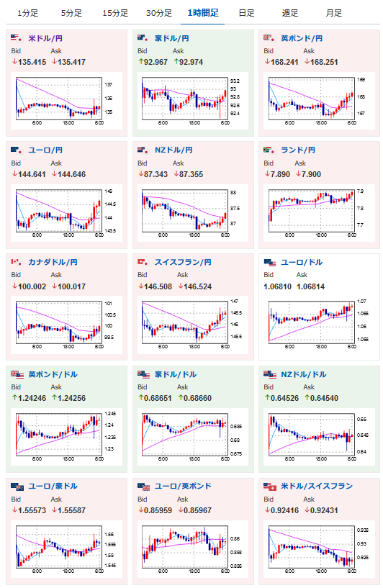Click the Canada flag icon for カナダドル/円
Image resolution: width=383 pixels, height=588 pixels.
click(17, 262)
